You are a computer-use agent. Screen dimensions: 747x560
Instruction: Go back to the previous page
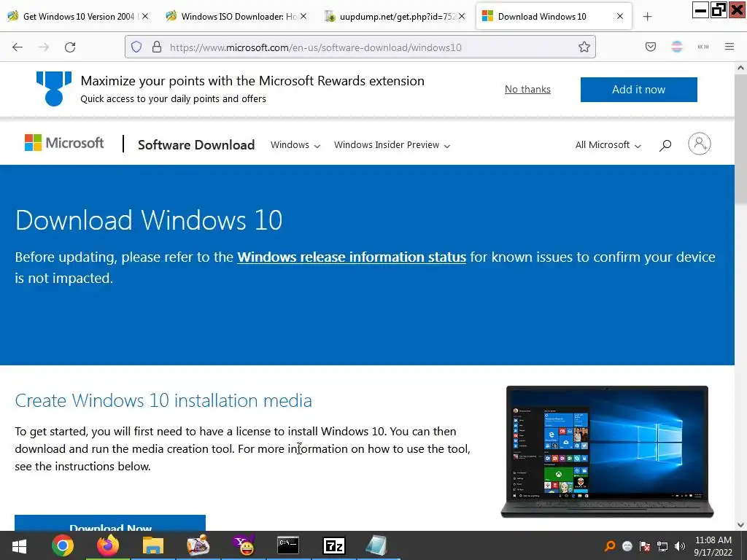[x=18, y=47]
